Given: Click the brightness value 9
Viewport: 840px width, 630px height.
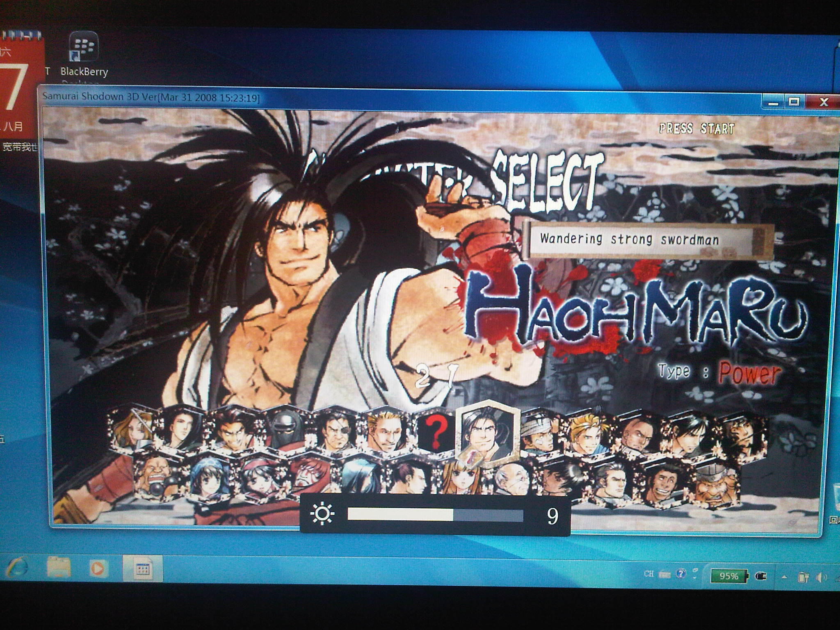Looking at the screenshot, I should (x=552, y=516).
